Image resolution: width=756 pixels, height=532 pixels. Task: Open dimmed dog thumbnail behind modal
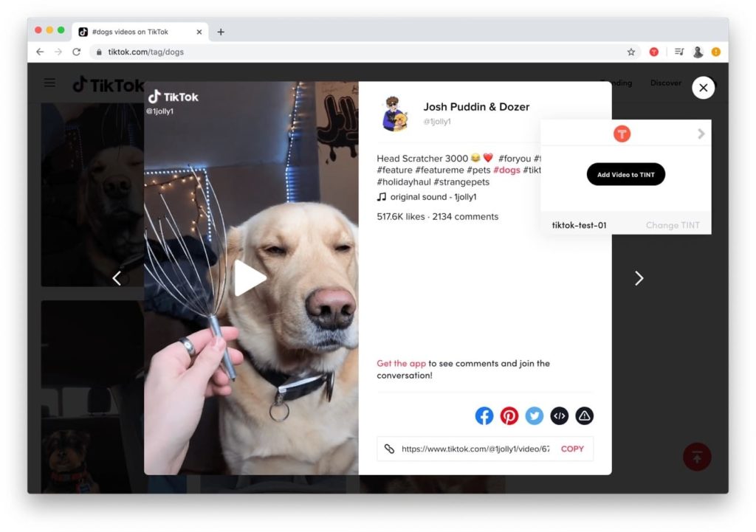(x=92, y=194)
